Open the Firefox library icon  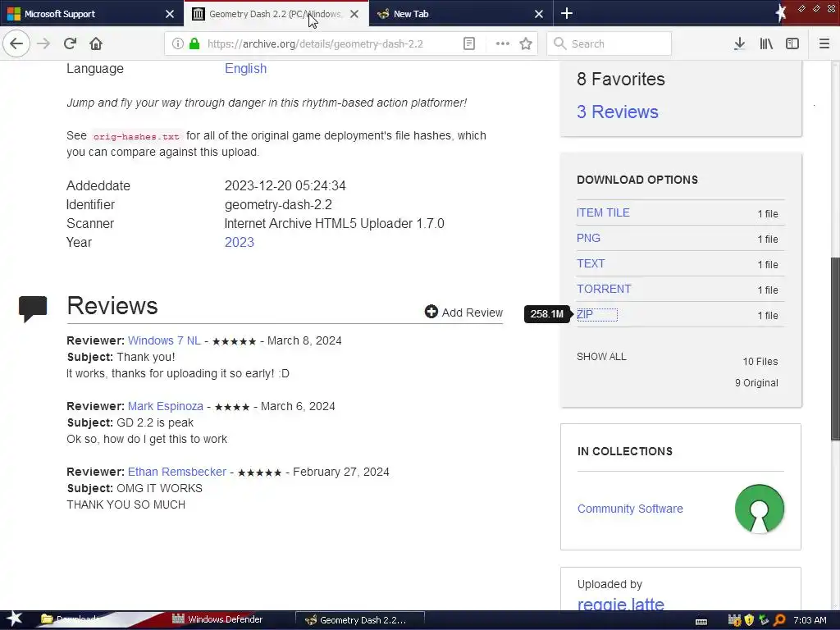766,43
